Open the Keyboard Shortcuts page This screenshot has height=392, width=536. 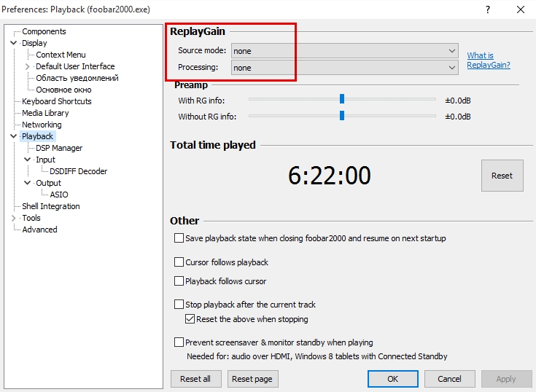tap(56, 101)
